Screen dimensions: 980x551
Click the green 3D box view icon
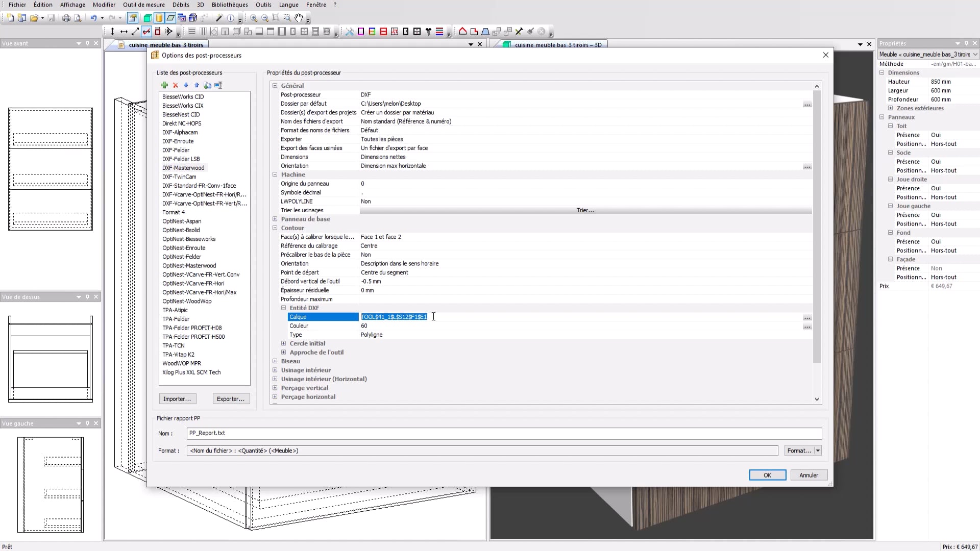pos(148,18)
